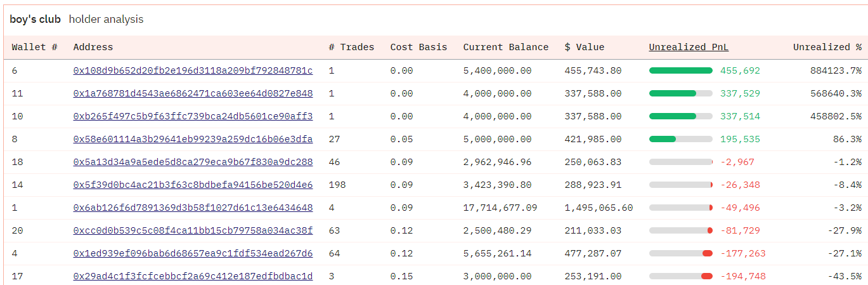Screen dimensions: 868x285
Task: Click the Cost Basis column header
Action: (x=418, y=47)
